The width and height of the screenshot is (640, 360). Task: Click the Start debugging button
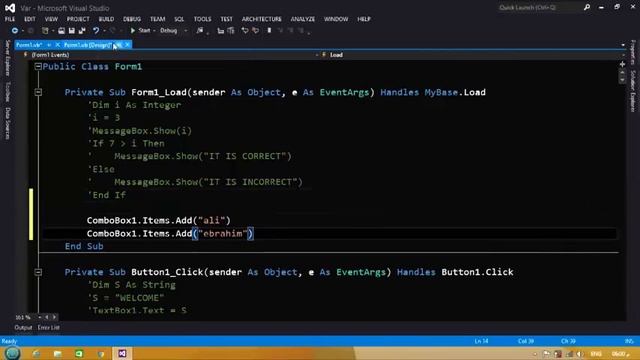pyautogui.click(x=140, y=31)
